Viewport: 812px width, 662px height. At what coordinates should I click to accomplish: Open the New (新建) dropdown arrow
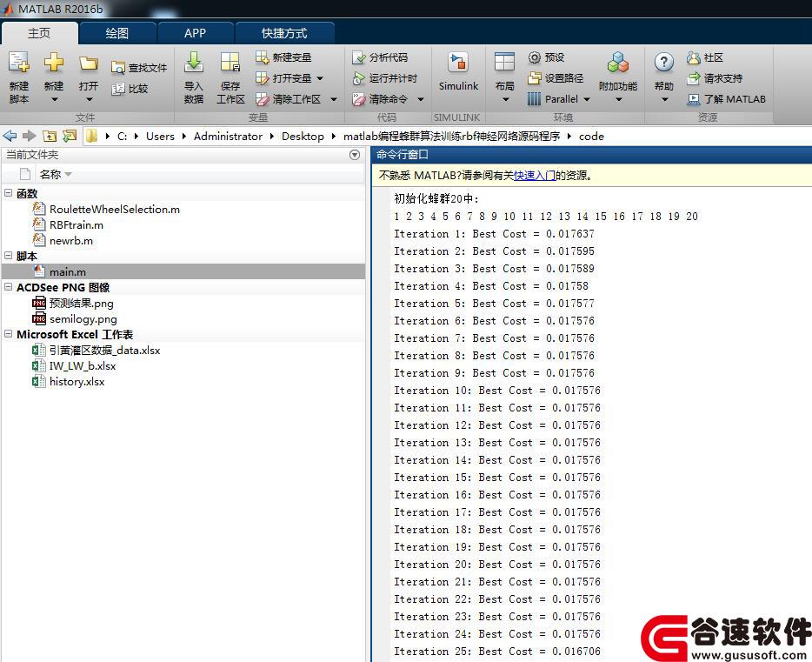click(x=54, y=99)
